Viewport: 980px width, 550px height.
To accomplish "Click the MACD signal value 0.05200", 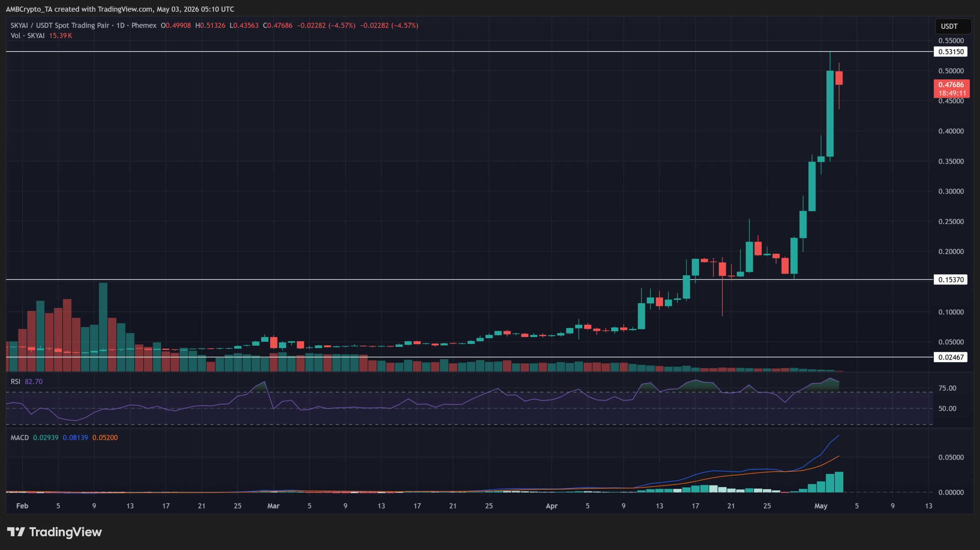I will point(105,438).
